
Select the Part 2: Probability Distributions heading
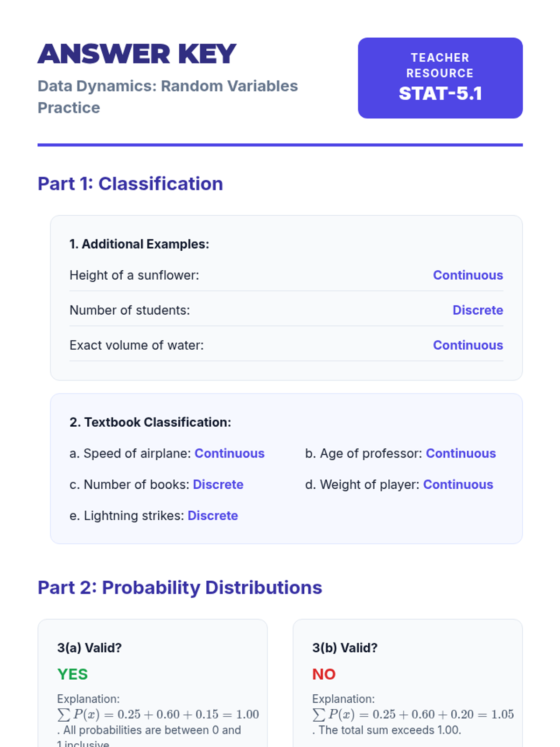pyautogui.click(x=180, y=587)
